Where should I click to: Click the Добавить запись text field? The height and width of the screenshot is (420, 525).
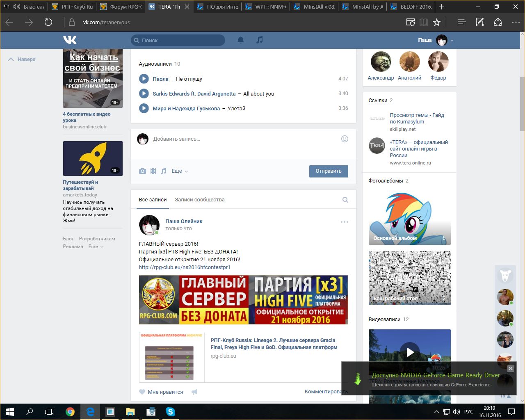pos(244,139)
